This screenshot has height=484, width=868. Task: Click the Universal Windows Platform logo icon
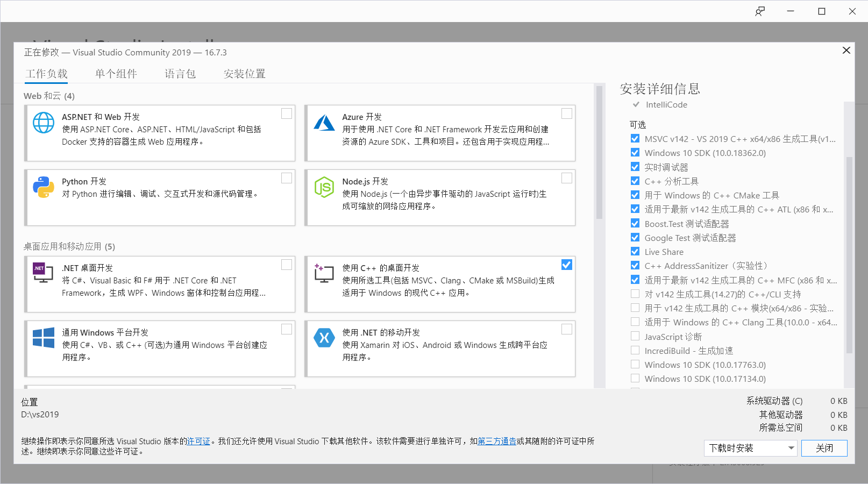[x=44, y=338]
